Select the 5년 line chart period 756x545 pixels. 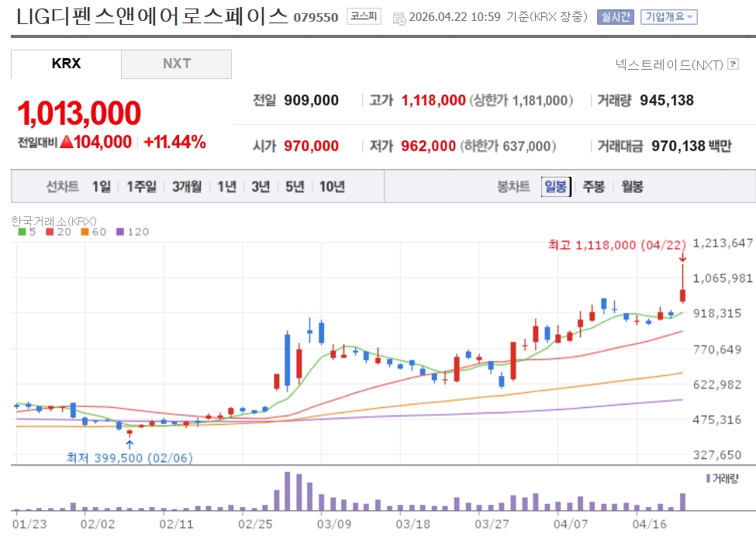(295, 187)
